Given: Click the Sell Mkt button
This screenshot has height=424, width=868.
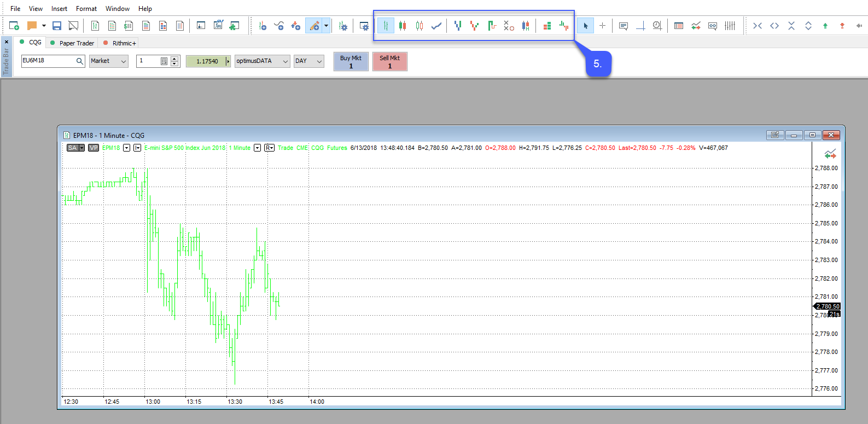Looking at the screenshot, I should coord(390,61).
